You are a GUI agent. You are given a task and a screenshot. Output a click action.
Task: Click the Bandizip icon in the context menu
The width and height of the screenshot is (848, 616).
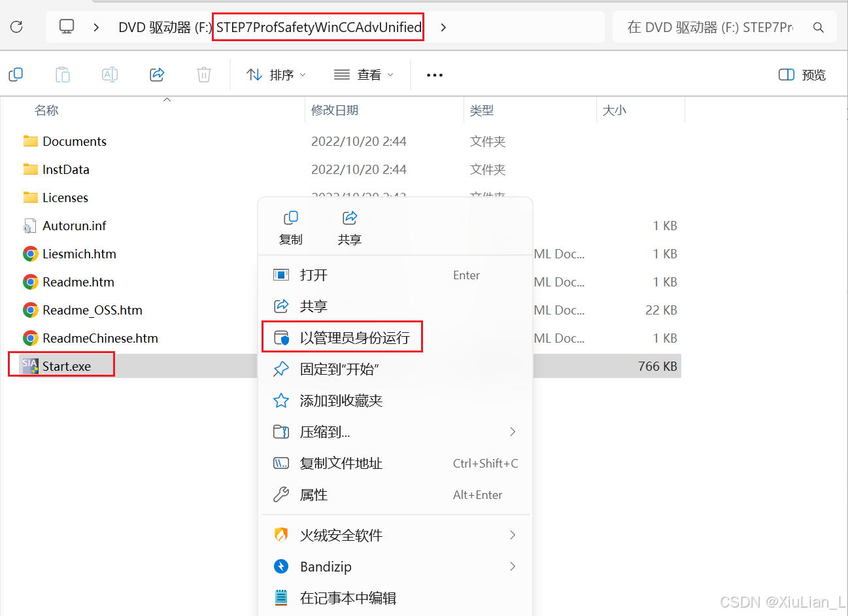point(281,566)
